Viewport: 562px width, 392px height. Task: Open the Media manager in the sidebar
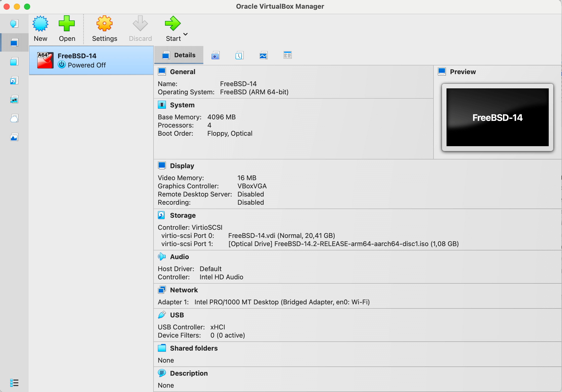coord(14,80)
